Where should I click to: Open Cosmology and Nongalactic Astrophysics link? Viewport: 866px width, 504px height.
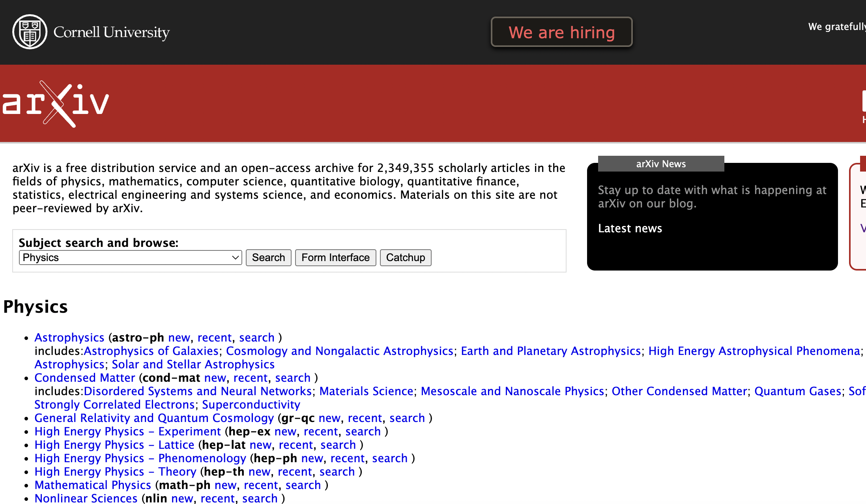tap(339, 351)
